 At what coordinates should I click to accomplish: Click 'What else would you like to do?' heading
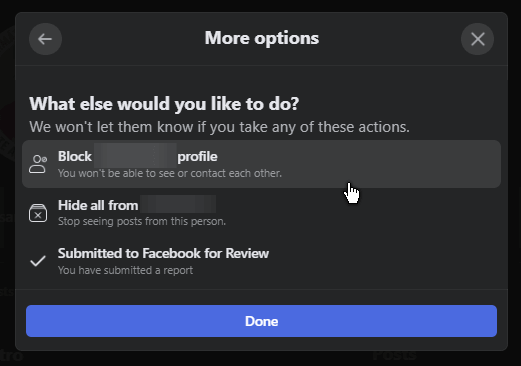point(164,104)
